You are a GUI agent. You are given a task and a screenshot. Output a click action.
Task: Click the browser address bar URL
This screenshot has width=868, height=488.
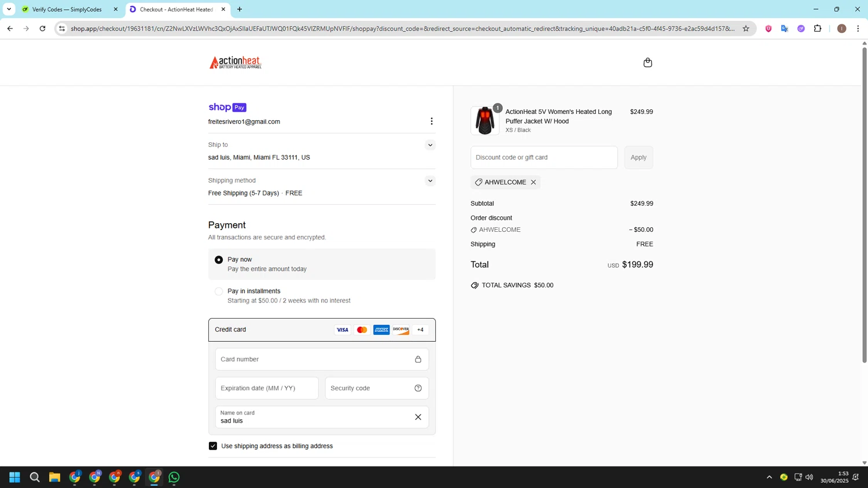point(403,28)
